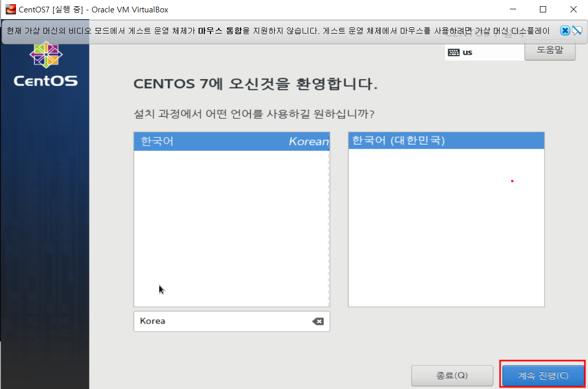Click the 계속 진행(C) continue button
The image size is (588, 389).
coord(542,375)
